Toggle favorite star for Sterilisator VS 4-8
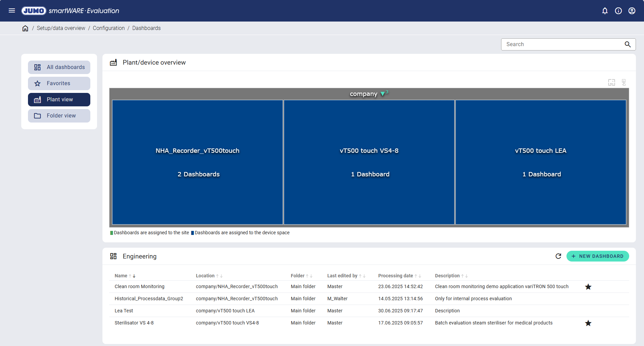Viewport: 644px width, 346px height. point(588,323)
